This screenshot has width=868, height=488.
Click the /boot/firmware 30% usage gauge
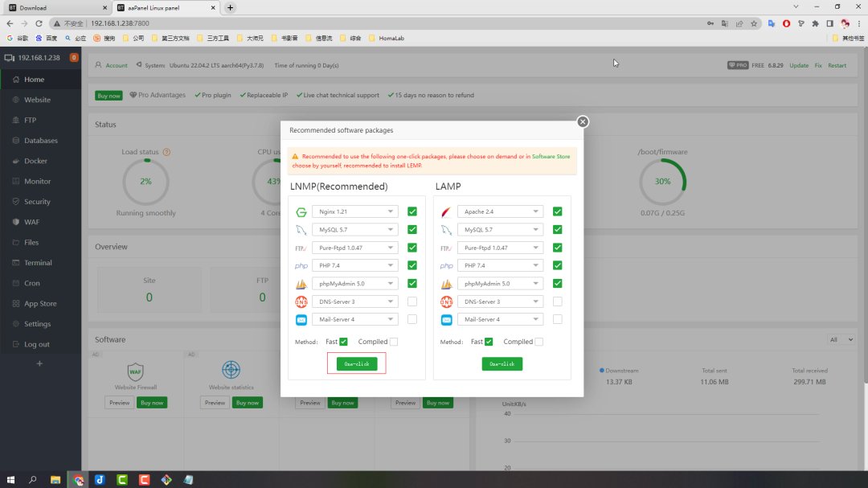pyautogui.click(x=662, y=182)
